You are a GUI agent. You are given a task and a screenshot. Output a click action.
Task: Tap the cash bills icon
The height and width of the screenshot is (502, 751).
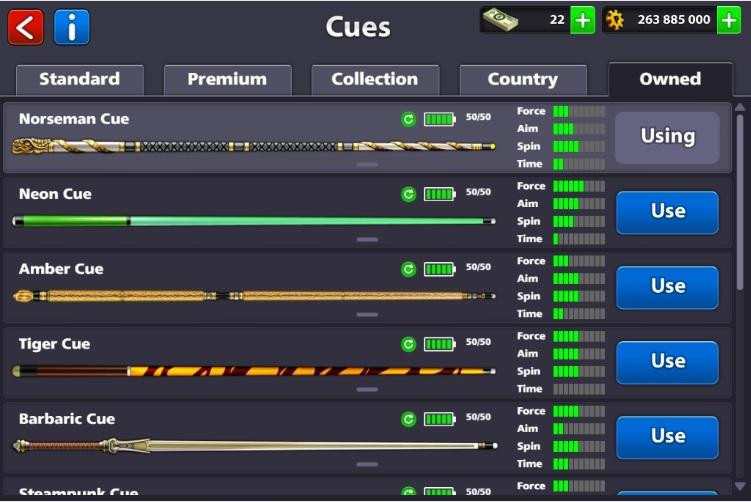500,20
